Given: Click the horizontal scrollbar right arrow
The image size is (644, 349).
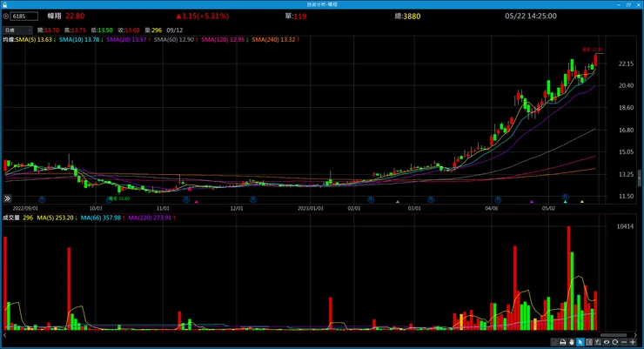Looking at the screenshot, I should coord(635,335).
